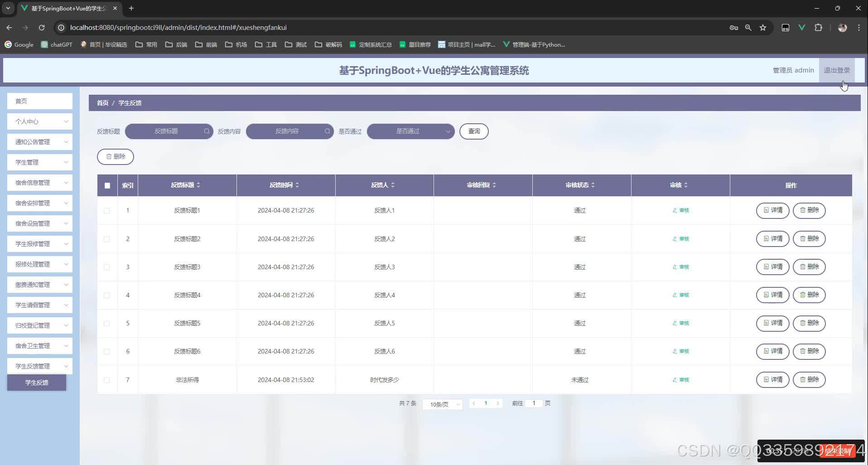Check the row 6 checkbox for 反馈标题6

pos(107,352)
